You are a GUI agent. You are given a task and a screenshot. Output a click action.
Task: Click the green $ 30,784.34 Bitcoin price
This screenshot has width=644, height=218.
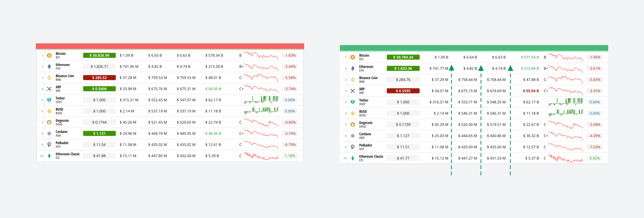click(x=403, y=57)
